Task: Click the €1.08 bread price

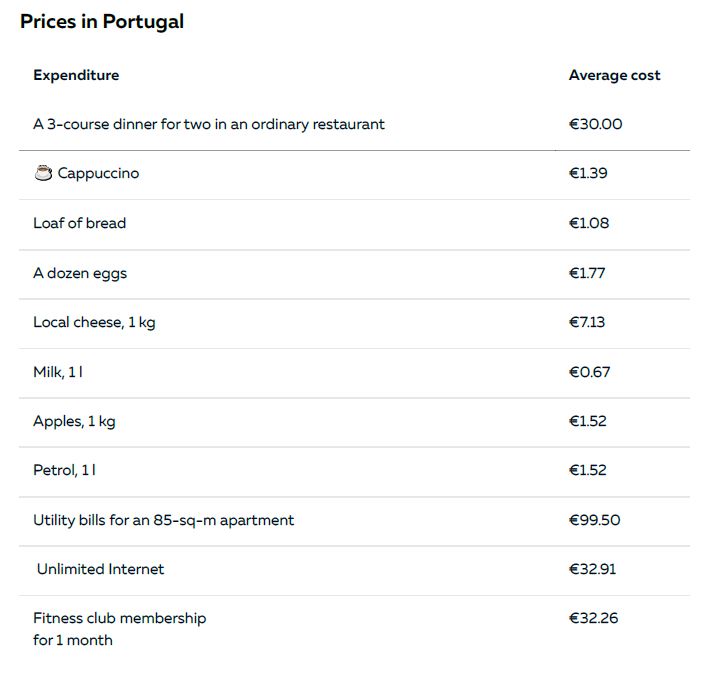Action: [589, 223]
